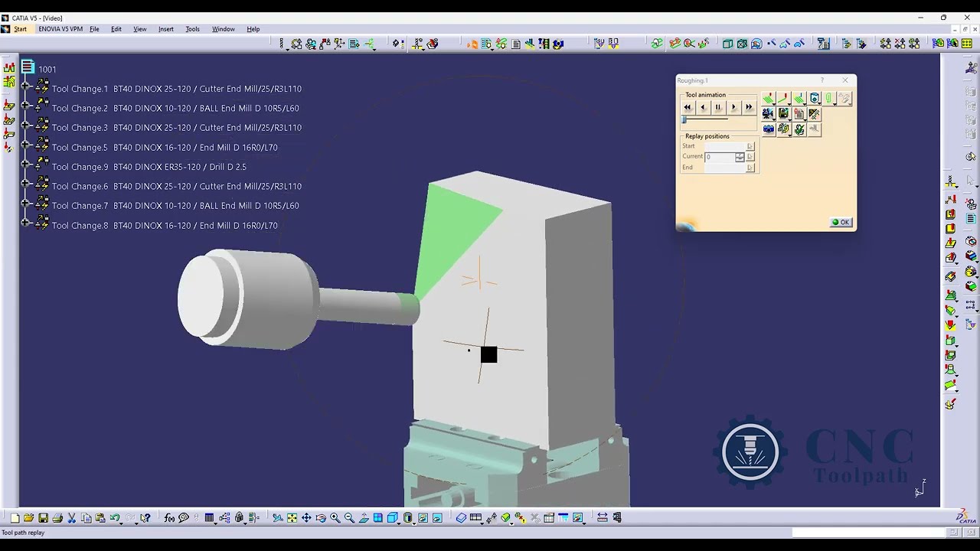Open the Help menu
The height and width of the screenshot is (551, 980).
click(x=253, y=29)
